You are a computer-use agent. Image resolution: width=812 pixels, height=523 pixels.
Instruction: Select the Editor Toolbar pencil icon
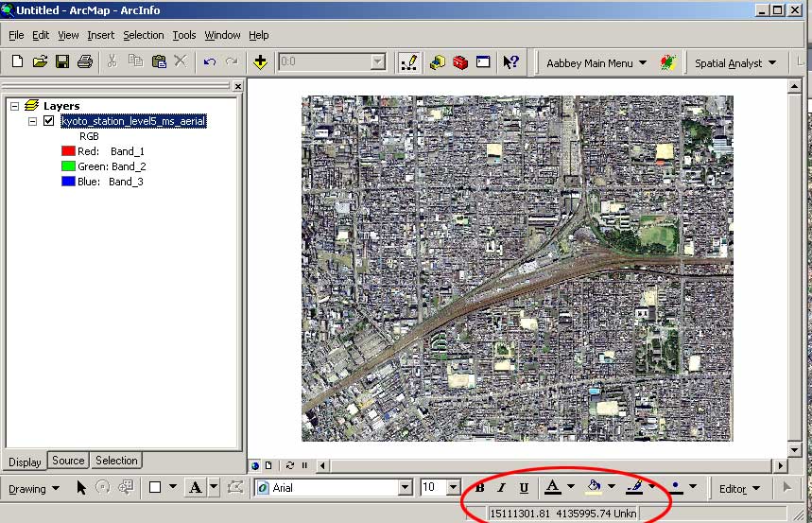point(408,62)
